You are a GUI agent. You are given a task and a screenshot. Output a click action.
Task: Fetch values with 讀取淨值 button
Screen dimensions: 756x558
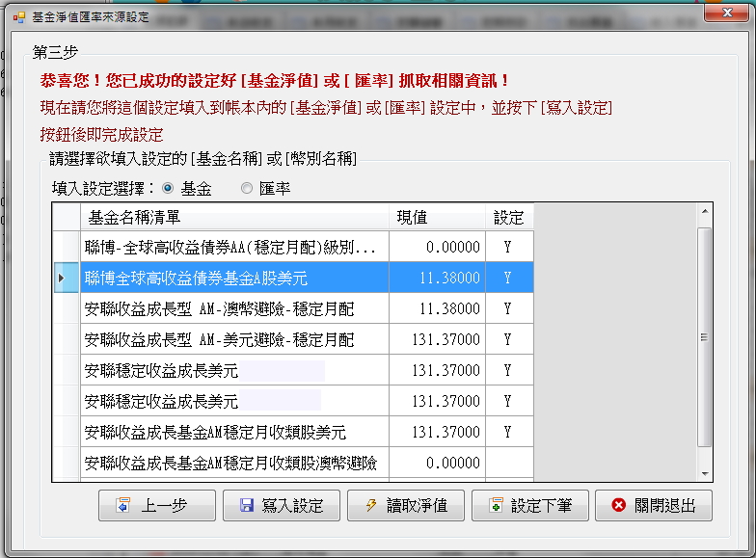point(405,505)
